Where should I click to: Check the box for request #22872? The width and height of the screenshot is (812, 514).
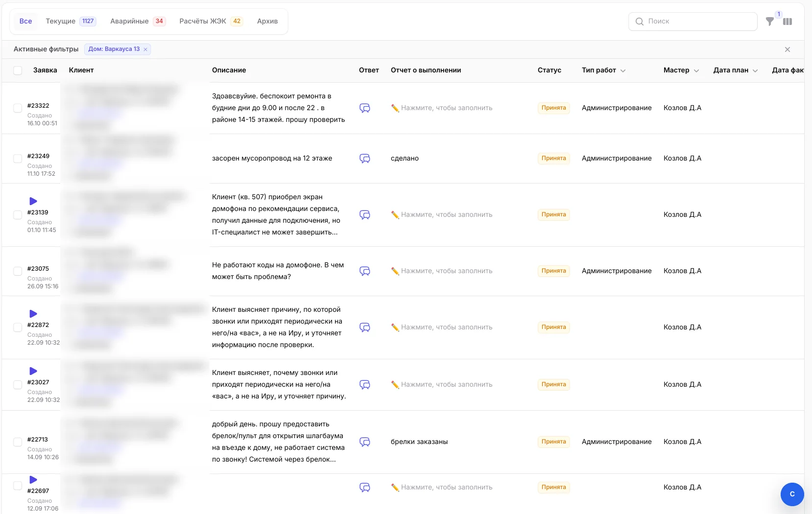(18, 327)
